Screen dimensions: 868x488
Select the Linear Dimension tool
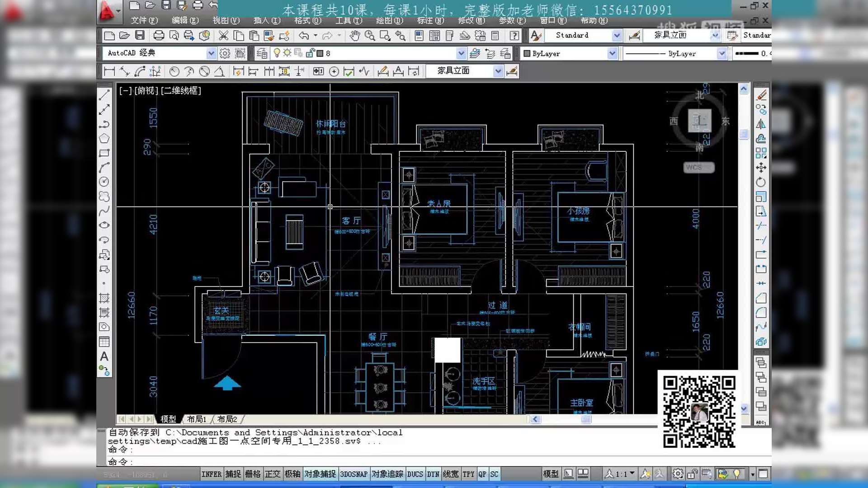(108, 71)
